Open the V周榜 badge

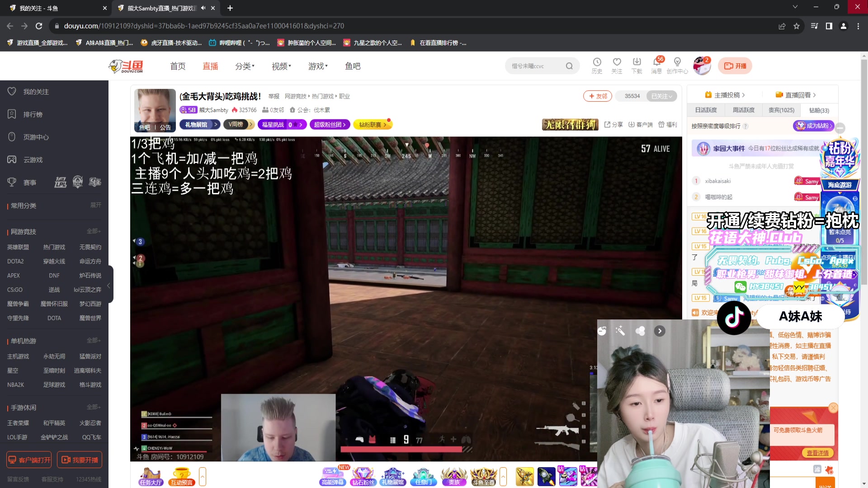238,124
